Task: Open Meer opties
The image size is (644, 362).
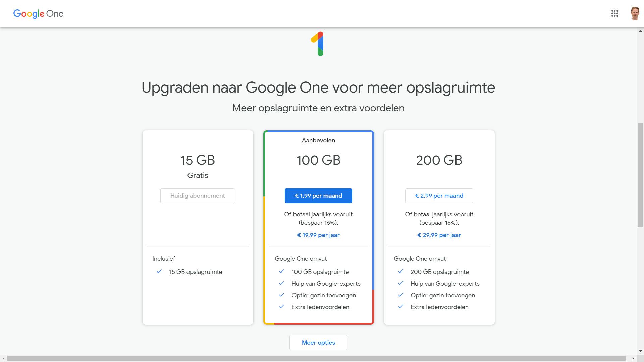Action: coord(318,342)
